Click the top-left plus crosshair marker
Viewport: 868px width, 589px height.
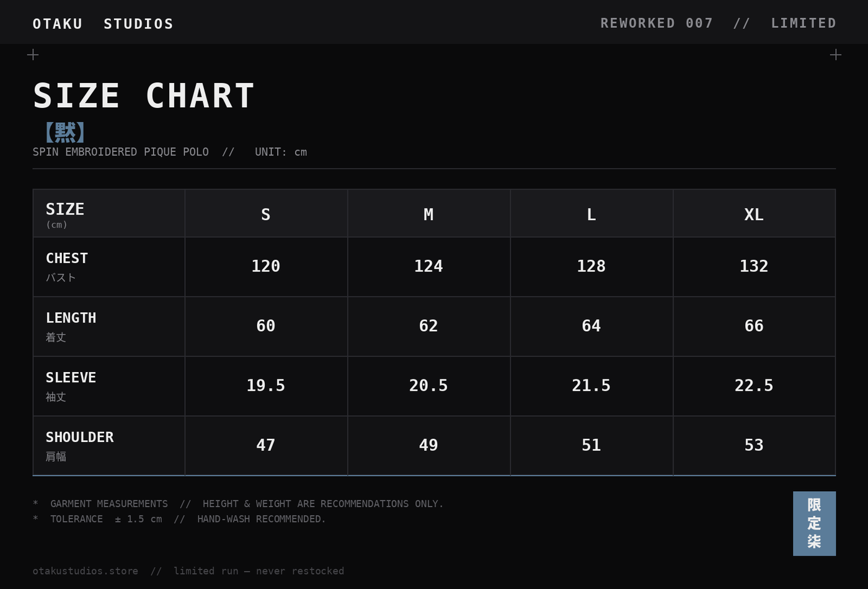point(33,55)
